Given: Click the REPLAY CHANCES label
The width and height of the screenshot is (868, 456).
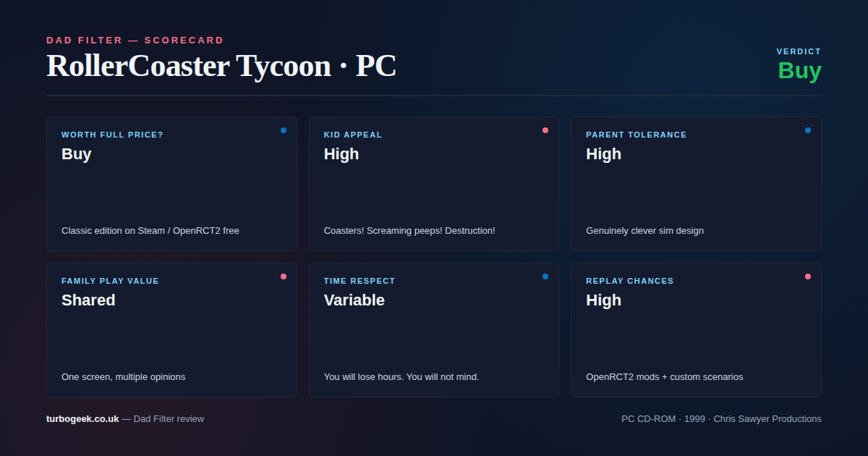Looking at the screenshot, I should tap(630, 281).
